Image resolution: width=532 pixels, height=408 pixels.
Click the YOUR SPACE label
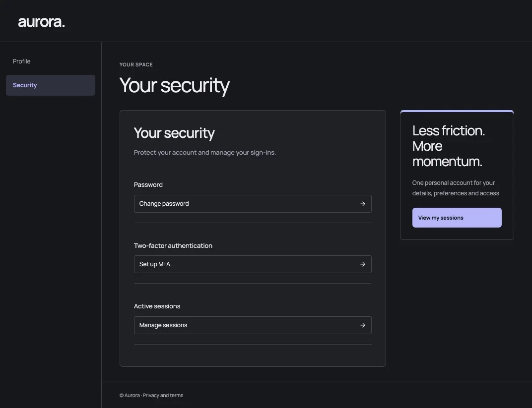pyautogui.click(x=136, y=65)
